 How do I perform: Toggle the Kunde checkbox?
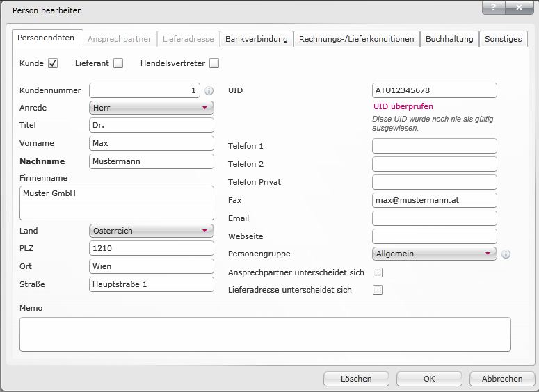coord(53,63)
